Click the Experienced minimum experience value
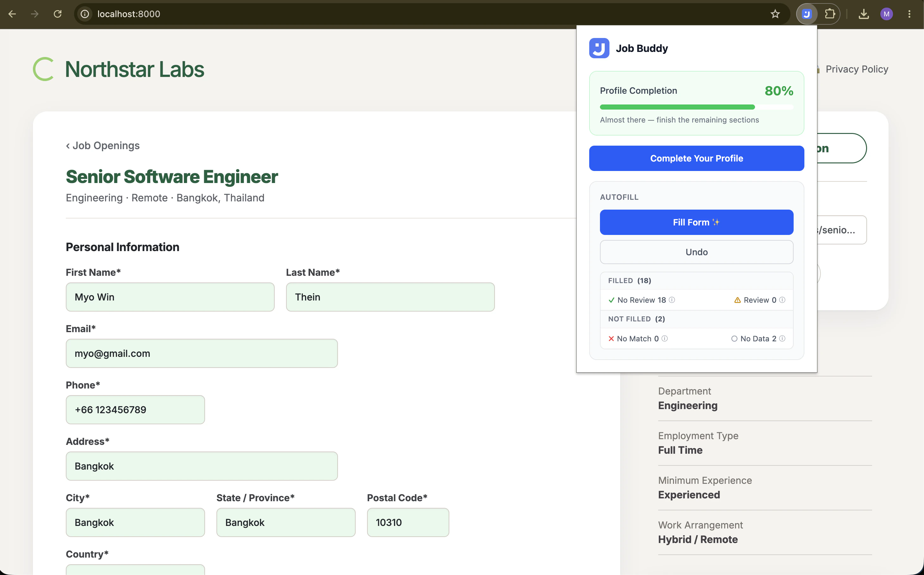The height and width of the screenshot is (575, 924). (689, 495)
